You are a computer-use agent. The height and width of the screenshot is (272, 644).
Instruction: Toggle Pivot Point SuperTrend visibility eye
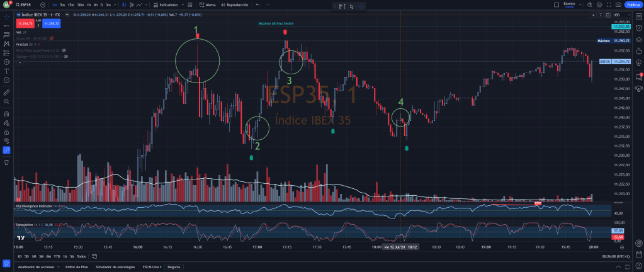(64, 50)
